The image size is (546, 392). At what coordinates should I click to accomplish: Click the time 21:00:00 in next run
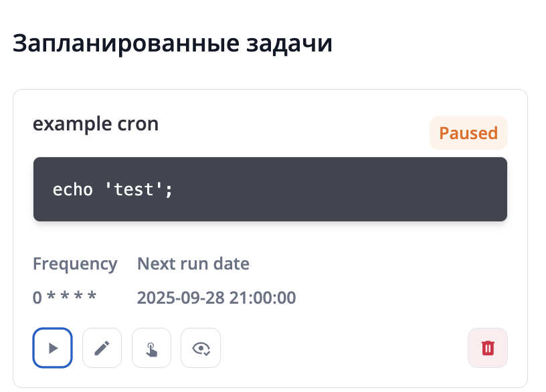(264, 298)
